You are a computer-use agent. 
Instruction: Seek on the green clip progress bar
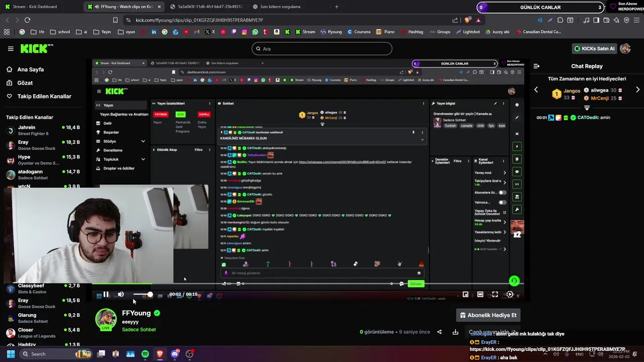click(x=307, y=284)
